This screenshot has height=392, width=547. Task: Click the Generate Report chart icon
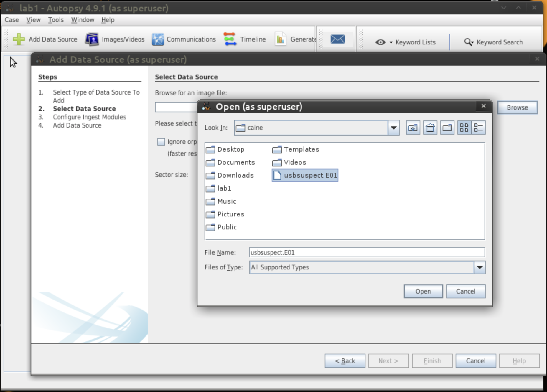click(x=280, y=39)
